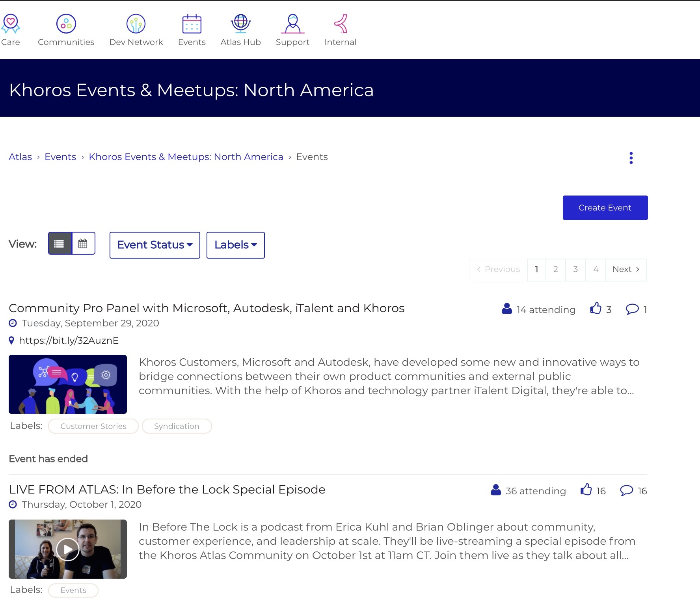Expand the Event Status dropdown
The height and width of the screenshot is (611, 700).
click(x=155, y=245)
